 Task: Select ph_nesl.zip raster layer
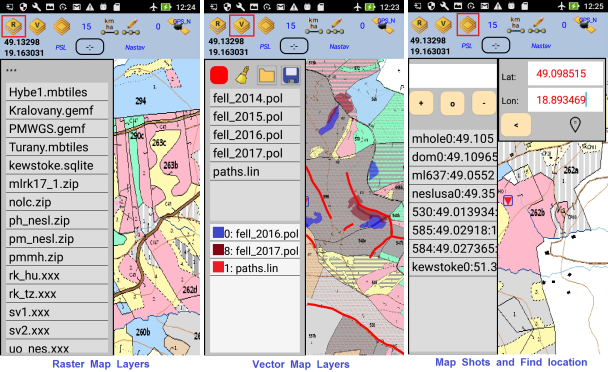(x=57, y=220)
